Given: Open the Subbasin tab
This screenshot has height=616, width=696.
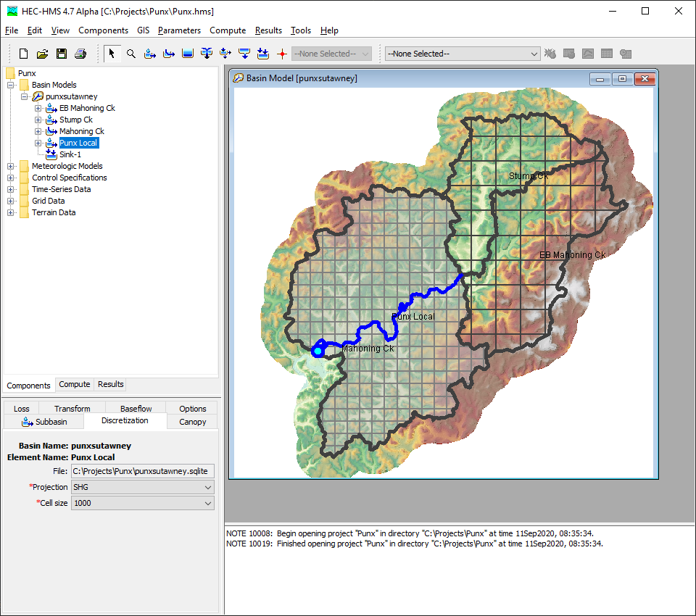Looking at the screenshot, I should pyautogui.click(x=44, y=422).
